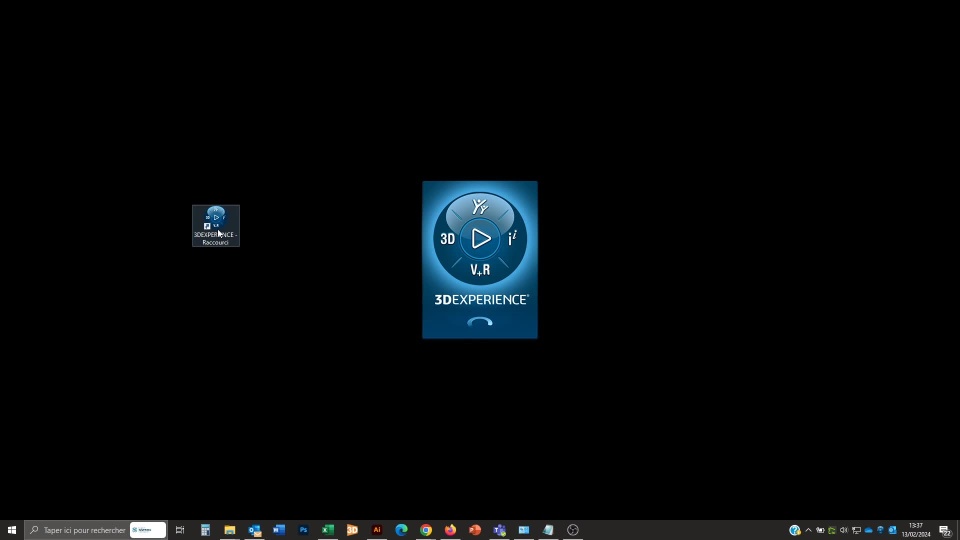960x540 pixels.
Task: Open Microsoft Word from the taskbar
Action: [x=279, y=530]
